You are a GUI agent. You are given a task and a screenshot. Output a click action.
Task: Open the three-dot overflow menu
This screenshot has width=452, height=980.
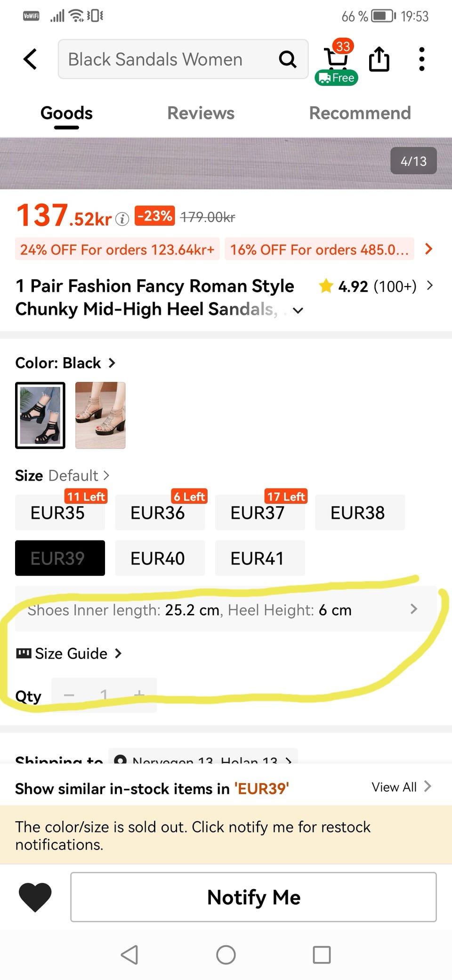click(x=422, y=59)
